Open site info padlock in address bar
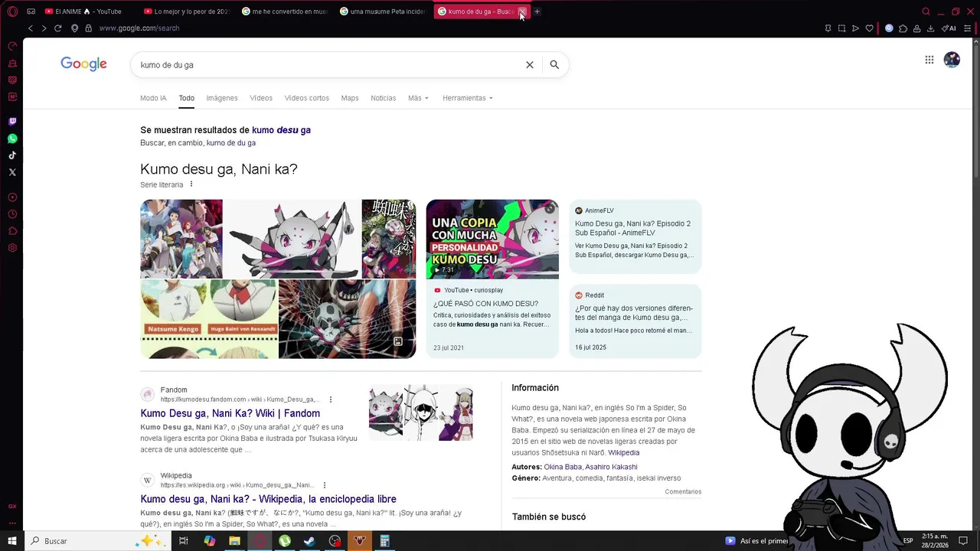This screenshot has width=980, height=551. (88, 28)
